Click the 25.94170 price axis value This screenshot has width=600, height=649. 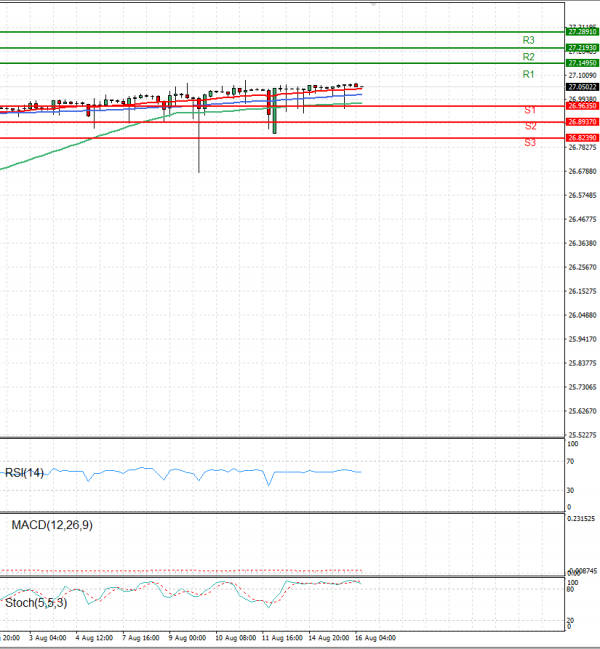[x=583, y=339]
